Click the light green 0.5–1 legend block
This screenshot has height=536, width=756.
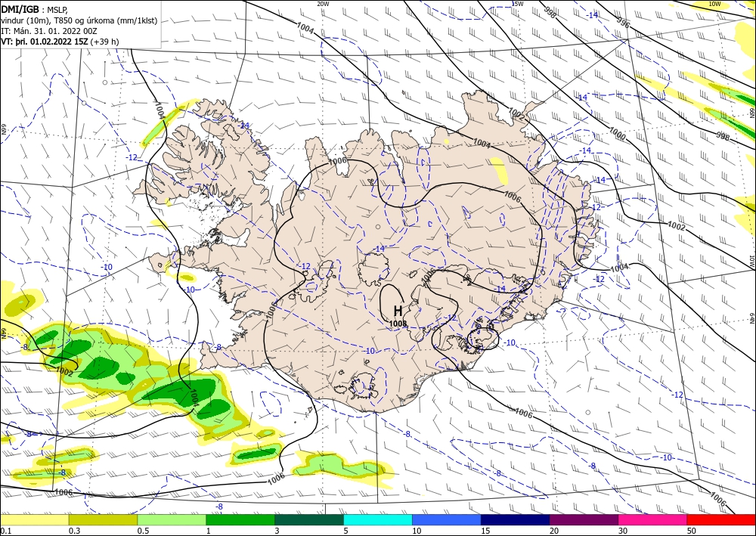172,519
